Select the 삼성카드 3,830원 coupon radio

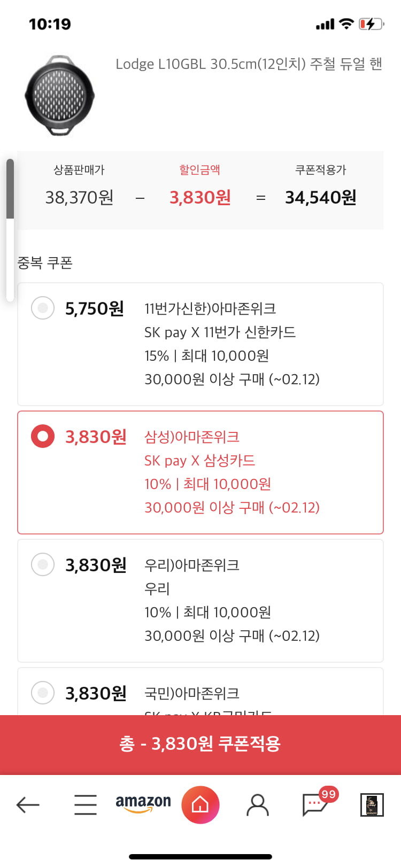click(x=43, y=436)
